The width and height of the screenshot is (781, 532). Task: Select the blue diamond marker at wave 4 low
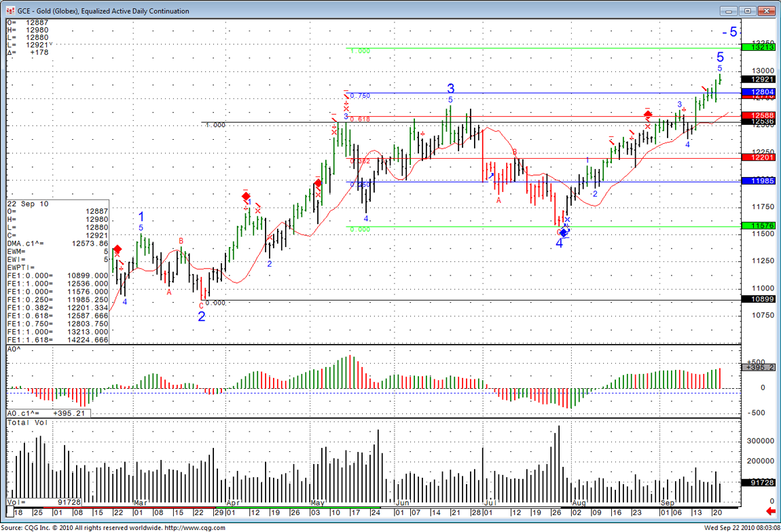(563, 232)
